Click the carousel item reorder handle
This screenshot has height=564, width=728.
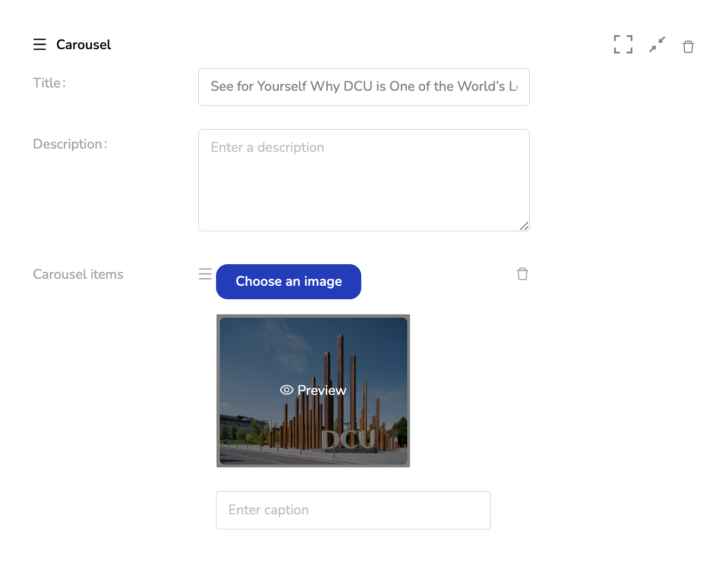click(x=205, y=274)
